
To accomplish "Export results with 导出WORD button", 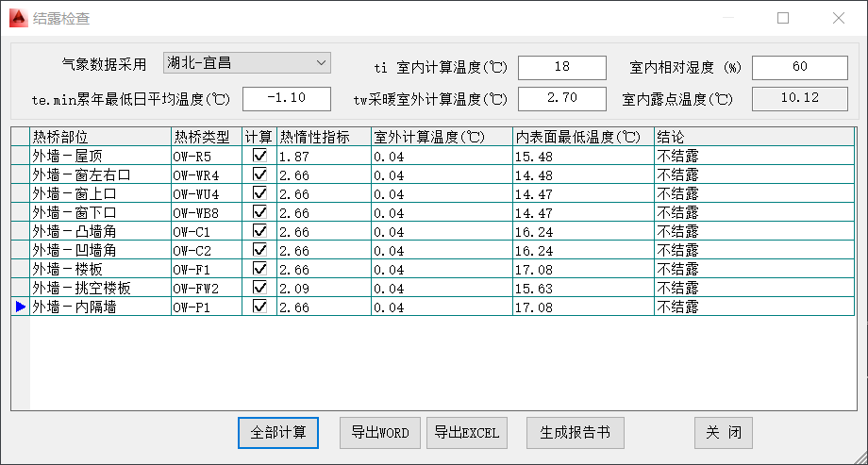I will 380,433.
